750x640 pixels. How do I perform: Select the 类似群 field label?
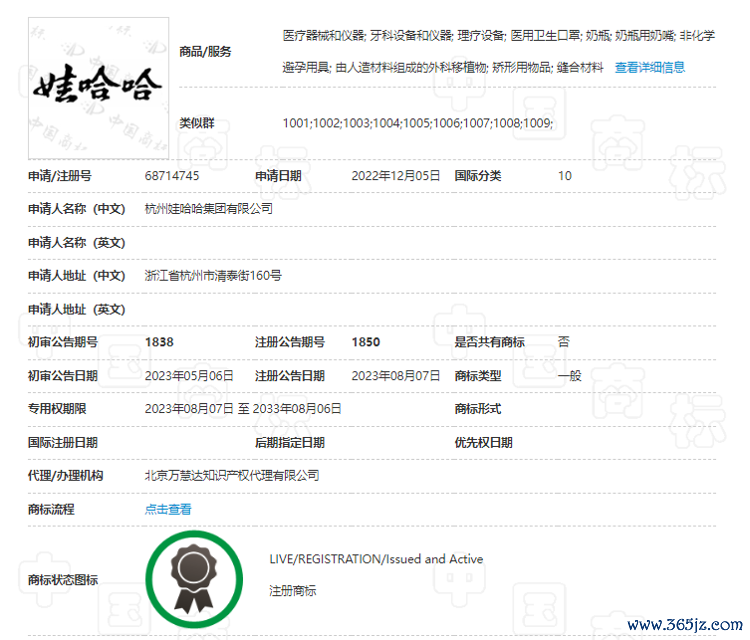click(197, 123)
